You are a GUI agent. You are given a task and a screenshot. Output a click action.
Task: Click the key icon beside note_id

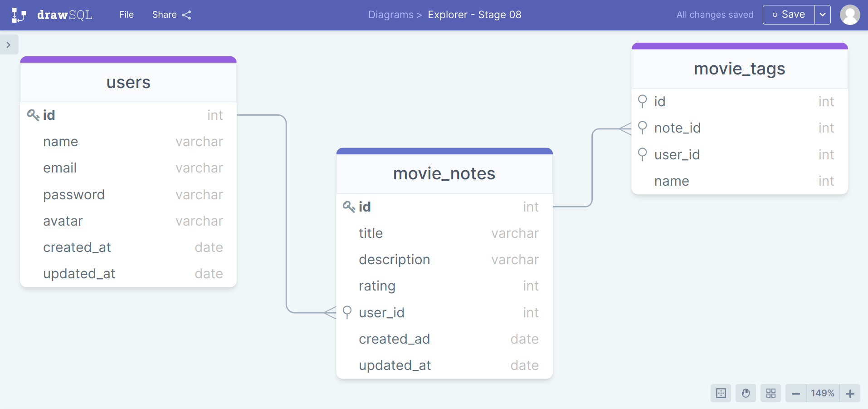coord(643,128)
